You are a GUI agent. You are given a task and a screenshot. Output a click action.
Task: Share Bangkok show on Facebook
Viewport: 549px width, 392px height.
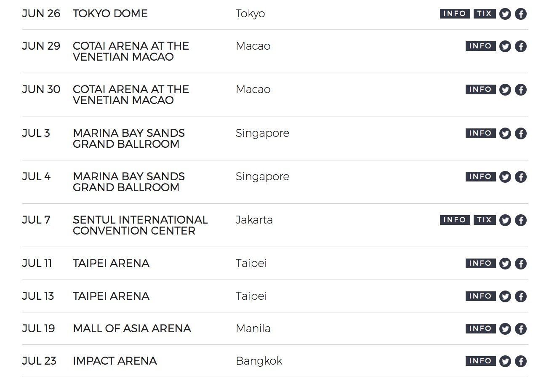pyautogui.click(x=521, y=361)
